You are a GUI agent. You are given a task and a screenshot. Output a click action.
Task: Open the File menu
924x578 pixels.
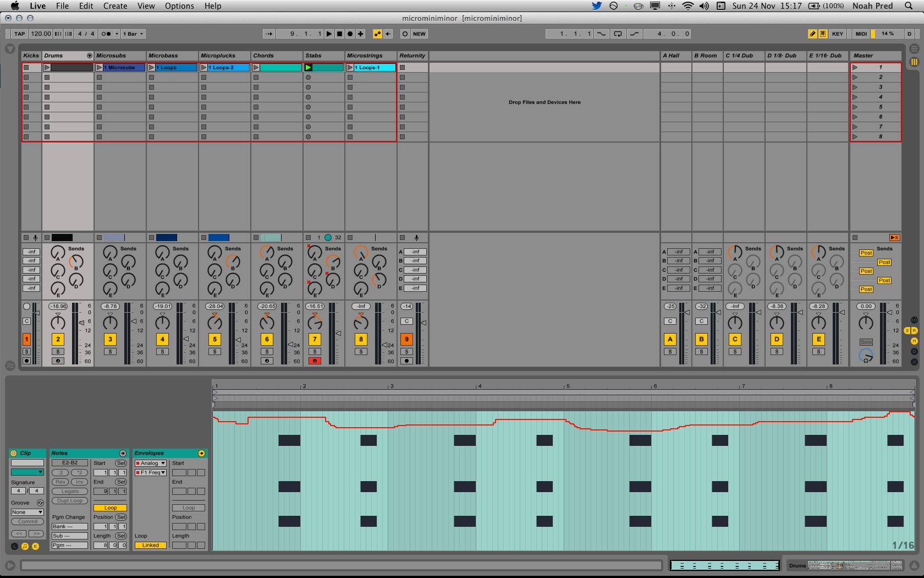[x=62, y=6]
